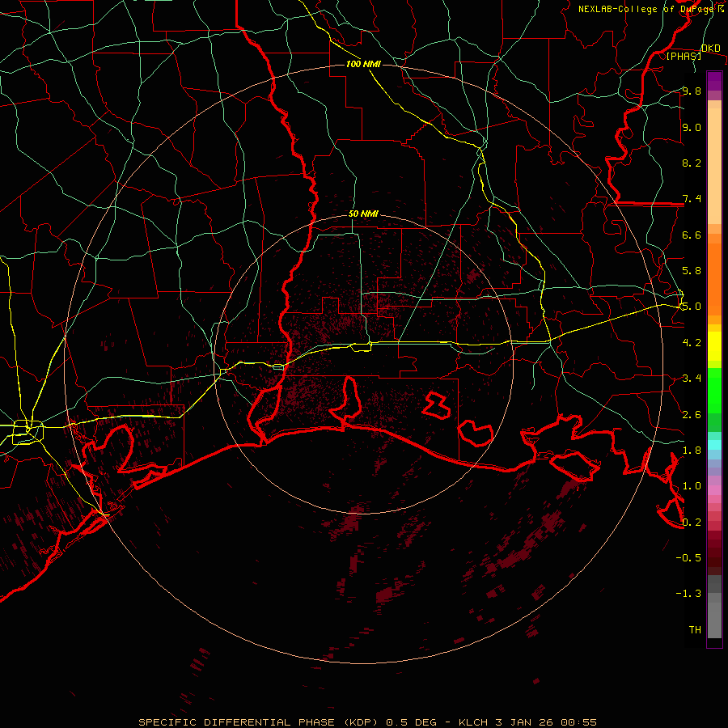
Task: Click the TH label on the color scale
Action: [695, 630]
